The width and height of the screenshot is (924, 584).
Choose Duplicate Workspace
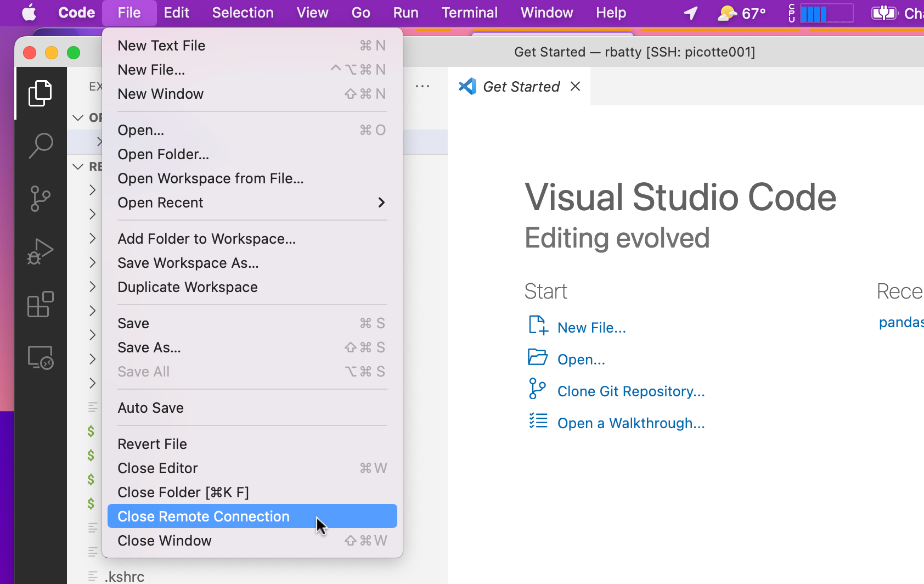coord(252,287)
